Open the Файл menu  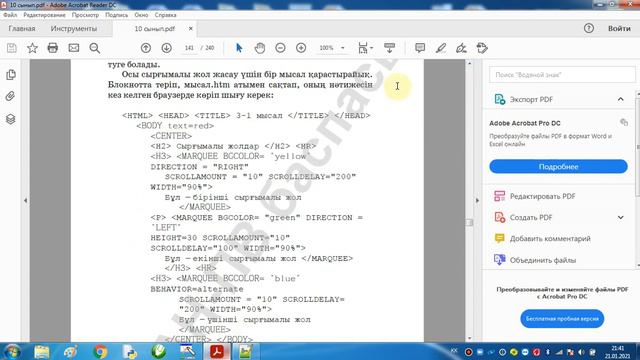[10, 15]
